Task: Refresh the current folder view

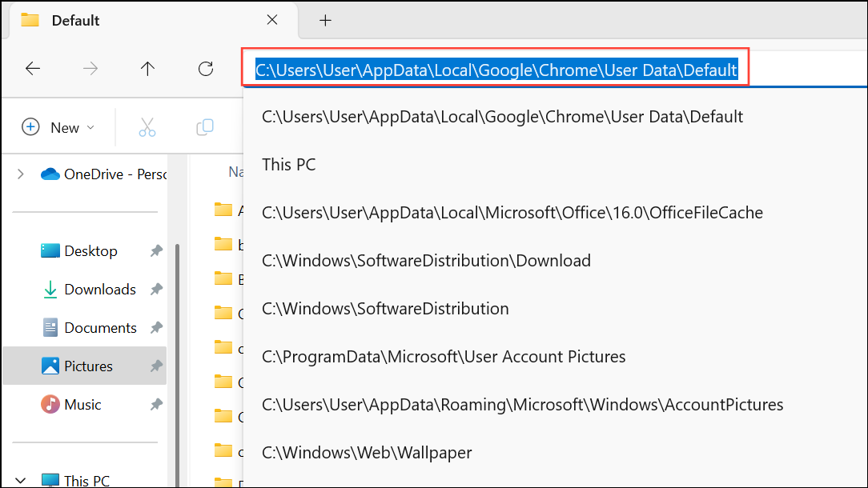Action: 206,69
